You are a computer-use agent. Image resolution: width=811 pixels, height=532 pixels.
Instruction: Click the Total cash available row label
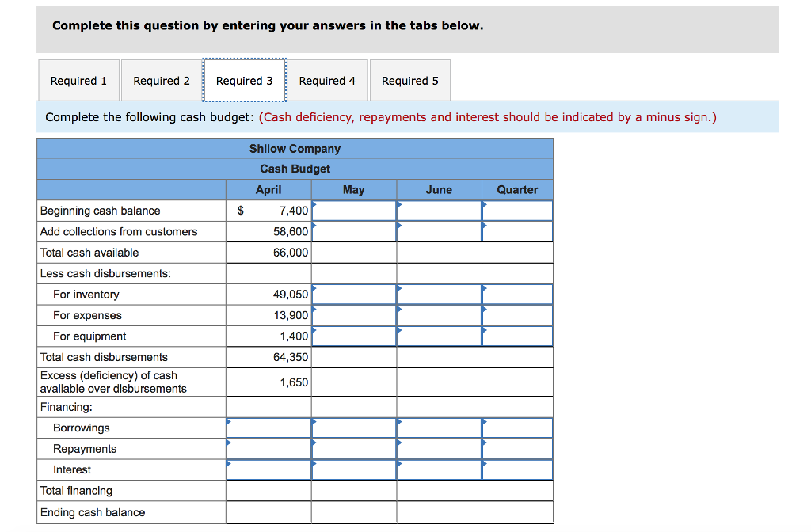[x=89, y=253]
